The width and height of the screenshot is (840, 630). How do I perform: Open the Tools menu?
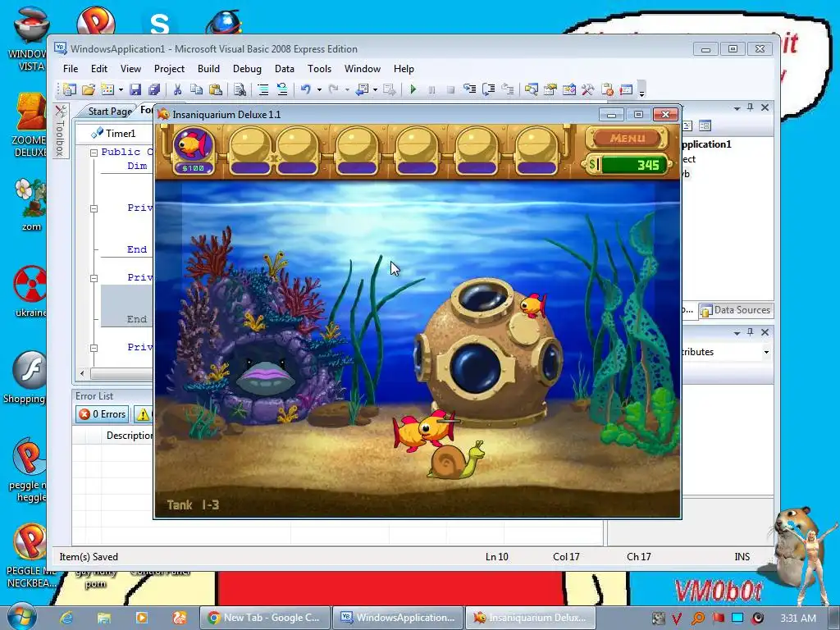(319, 69)
